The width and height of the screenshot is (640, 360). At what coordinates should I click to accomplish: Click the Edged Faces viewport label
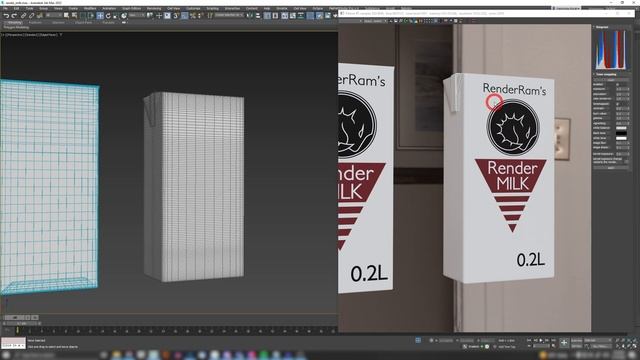(48, 35)
